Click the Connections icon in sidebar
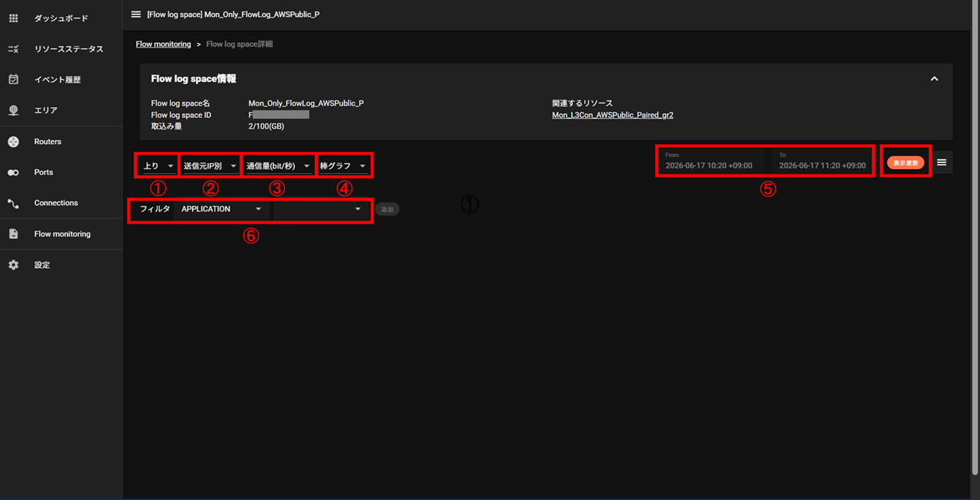This screenshot has height=500, width=980. tap(13, 203)
